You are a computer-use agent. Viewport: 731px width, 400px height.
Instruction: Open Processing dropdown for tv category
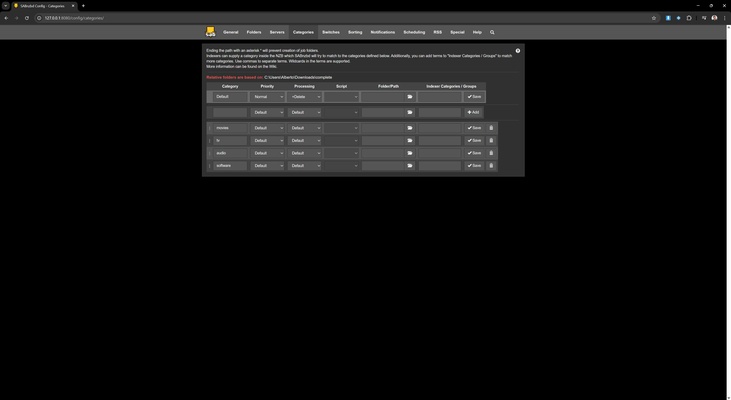point(304,140)
